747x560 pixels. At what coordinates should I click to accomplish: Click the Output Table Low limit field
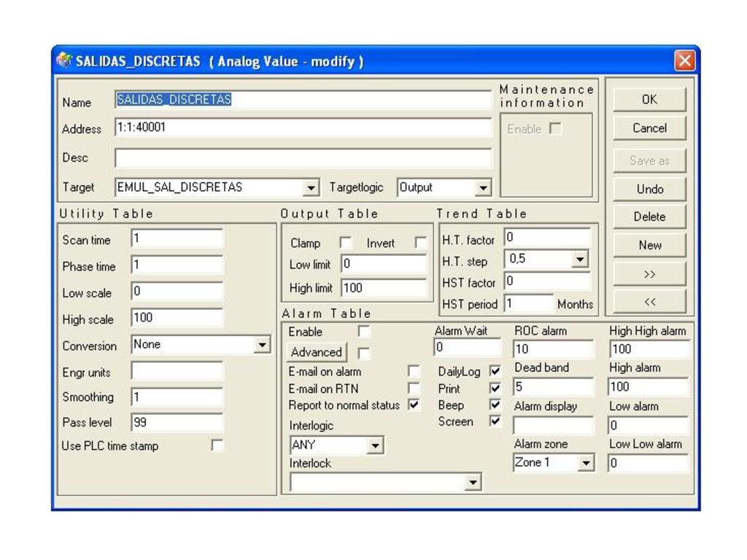coord(384,264)
